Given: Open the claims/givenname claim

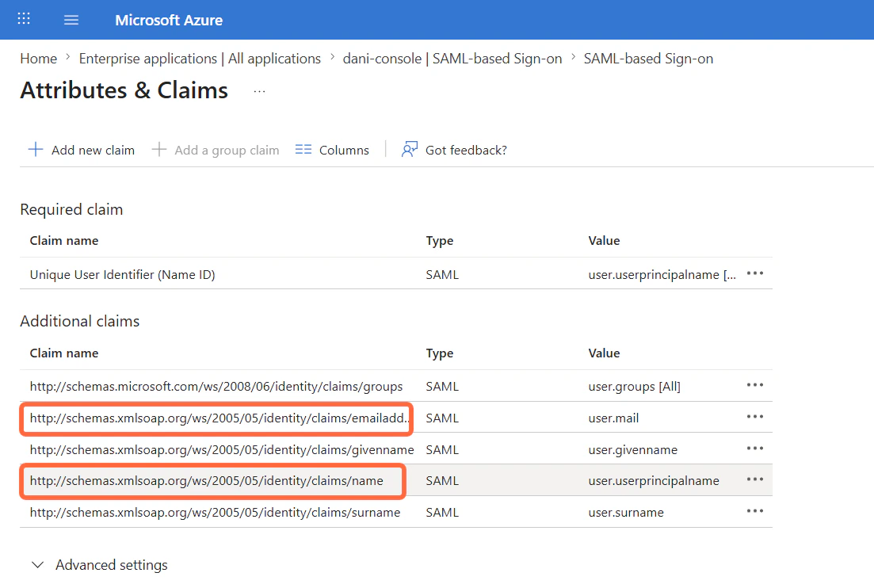Looking at the screenshot, I should tap(222, 450).
